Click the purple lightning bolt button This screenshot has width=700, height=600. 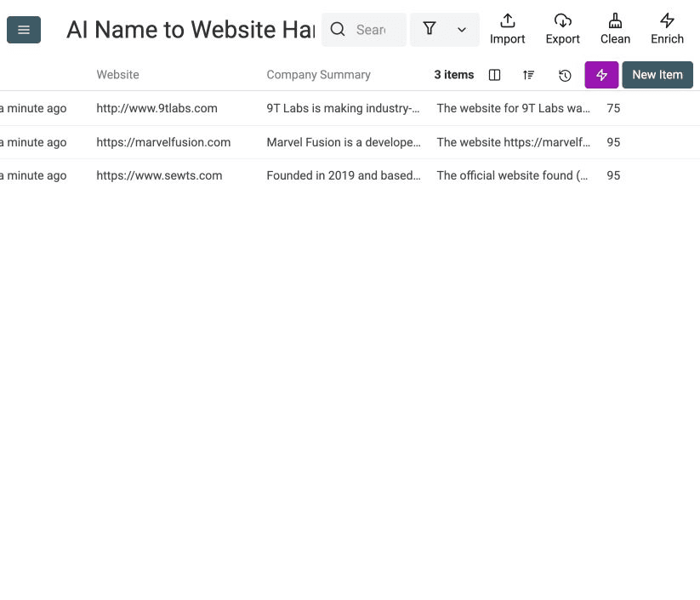(601, 75)
